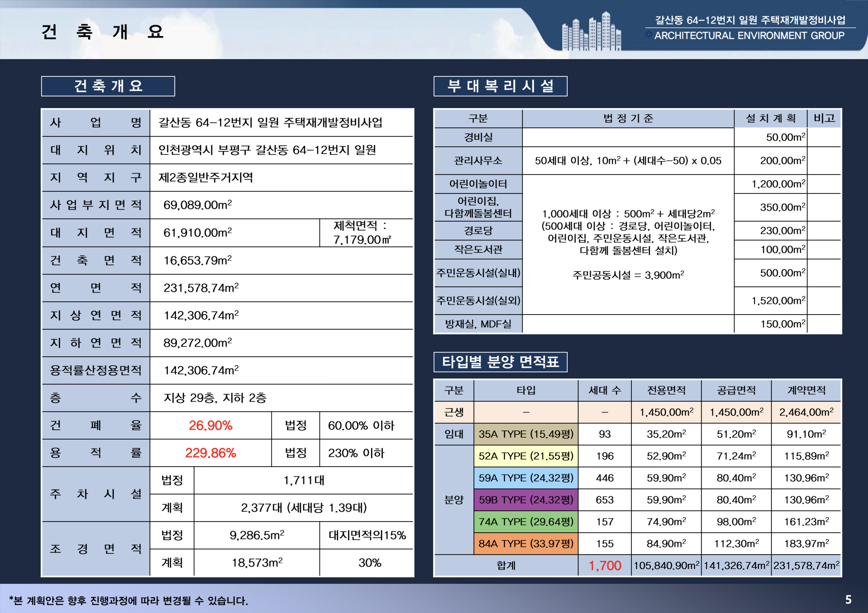Select the 74A TYPE green cell

pyautogui.click(x=526, y=522)
